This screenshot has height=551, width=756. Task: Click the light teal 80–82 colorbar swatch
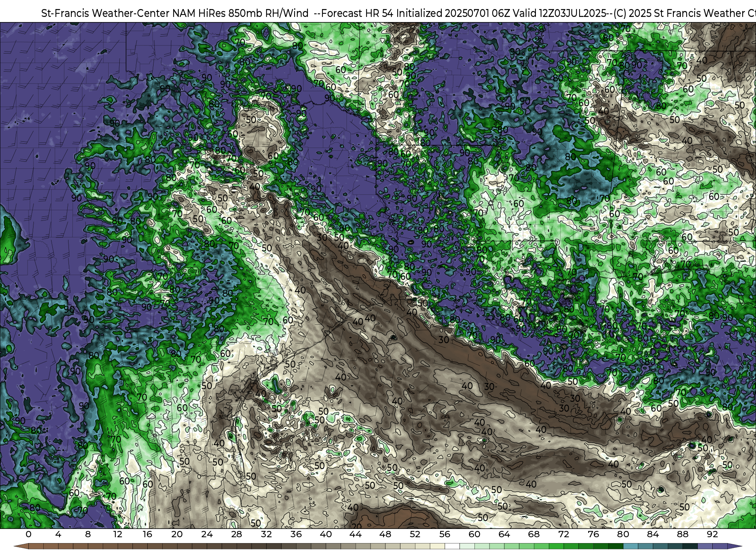631,547
